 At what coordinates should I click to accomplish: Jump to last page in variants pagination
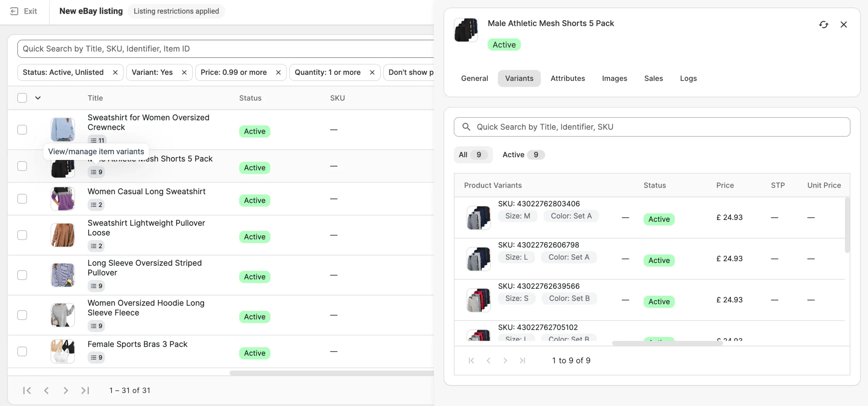tap(522, 361)
